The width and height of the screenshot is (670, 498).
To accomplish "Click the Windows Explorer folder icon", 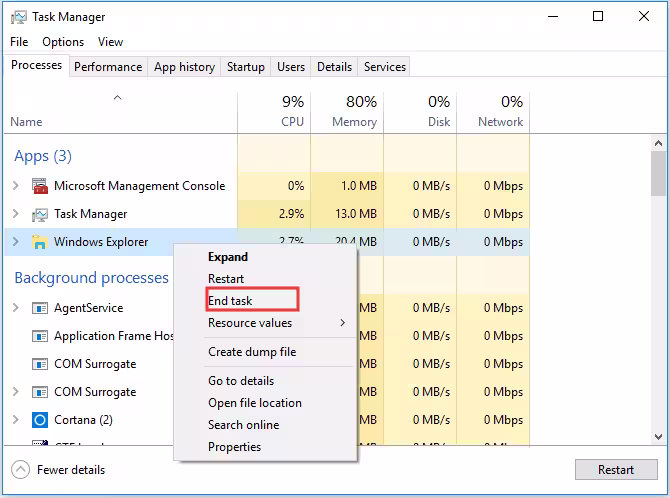I will pos(40,242).
